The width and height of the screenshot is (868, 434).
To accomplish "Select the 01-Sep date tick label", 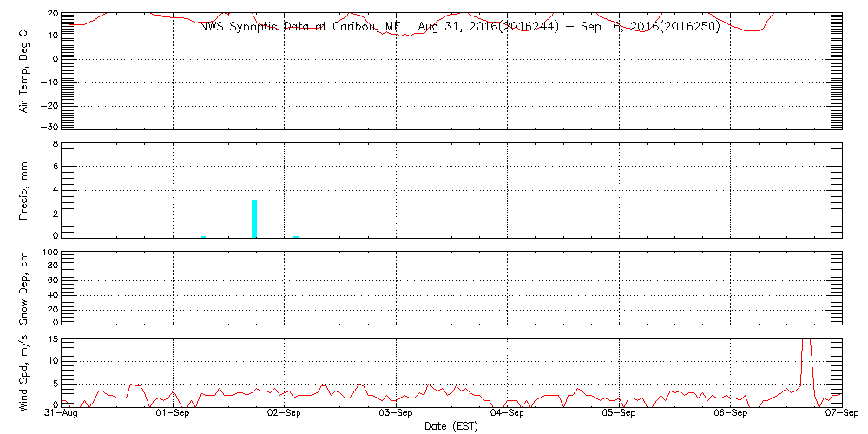I will [173, 414].
